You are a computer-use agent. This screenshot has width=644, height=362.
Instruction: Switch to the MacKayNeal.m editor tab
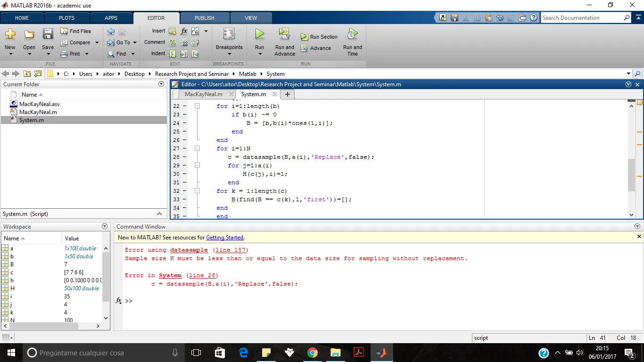click(203, 94)
